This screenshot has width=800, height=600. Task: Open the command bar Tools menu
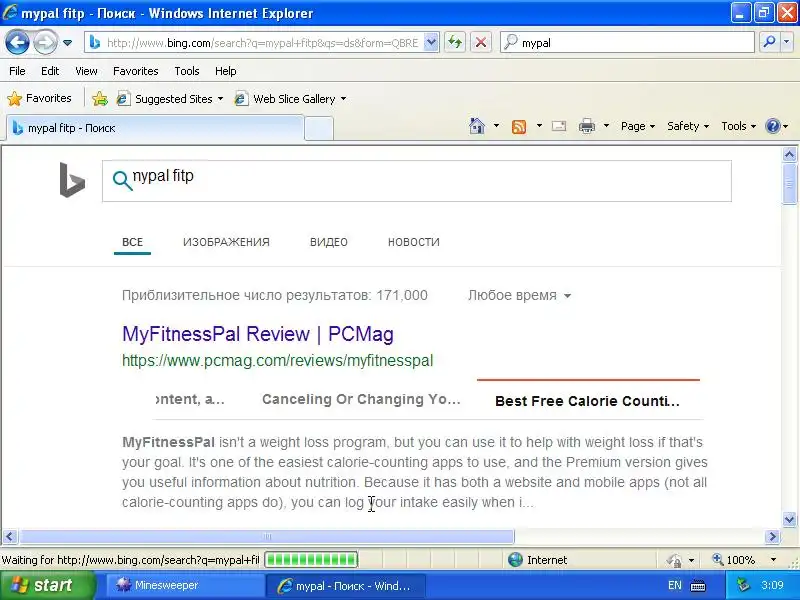pos(738,126)
